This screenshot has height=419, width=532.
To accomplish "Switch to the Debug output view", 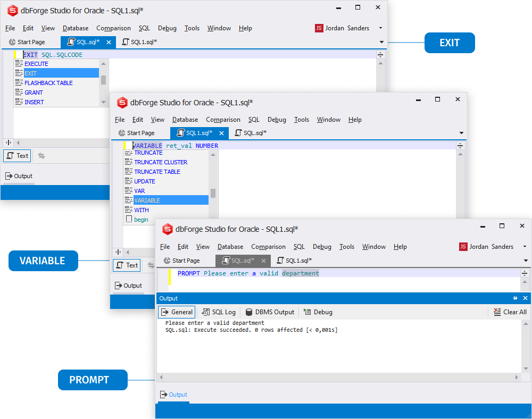I will click(318, 312).
